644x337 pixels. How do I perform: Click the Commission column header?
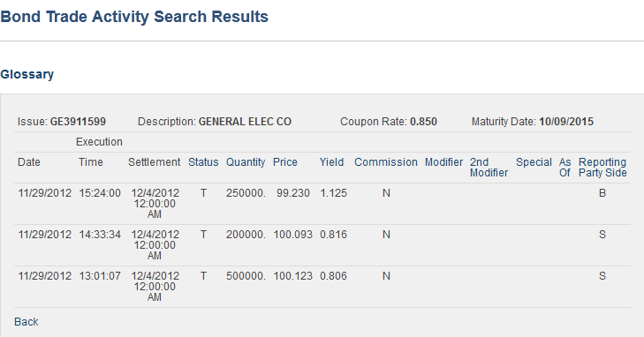pos(386,162)
